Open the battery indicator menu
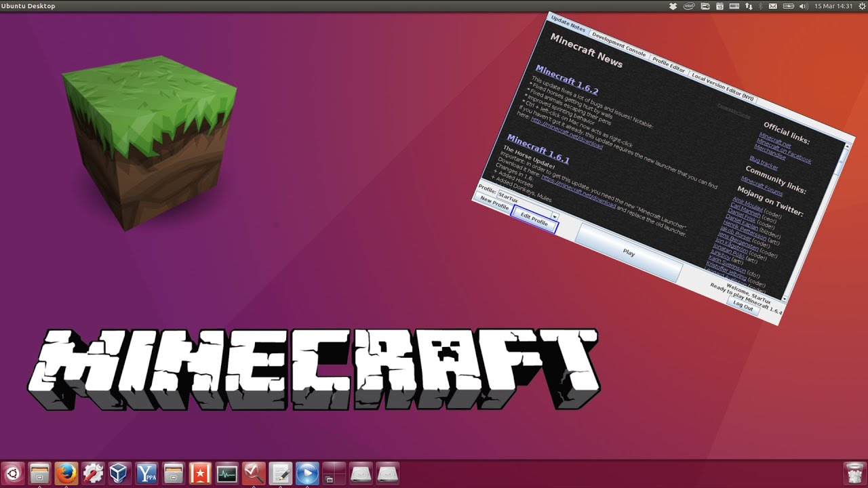 [789, 6]
